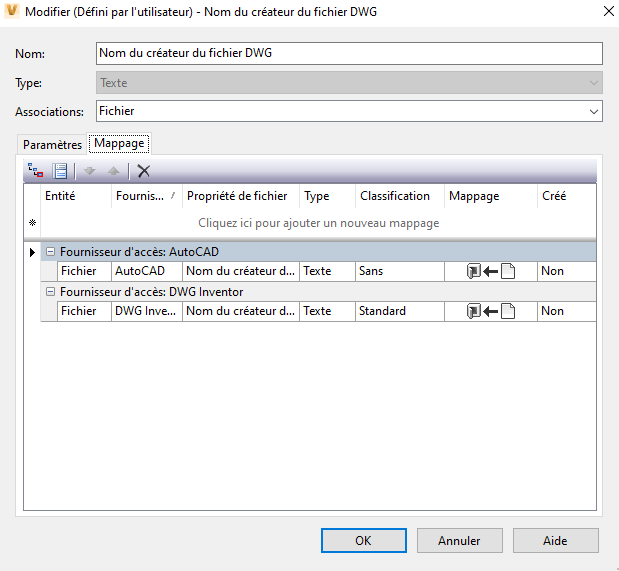Viewport: 619px width, 571px height.
Task: Select the Fichier cell in AutoCAD row
Action: 84,271
